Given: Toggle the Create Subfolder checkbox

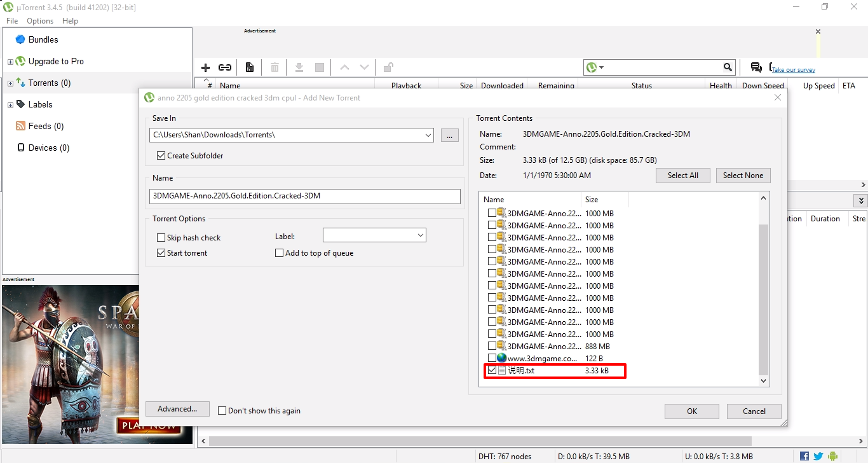Looking at the screenshot, I should click(x=161, y=155).
